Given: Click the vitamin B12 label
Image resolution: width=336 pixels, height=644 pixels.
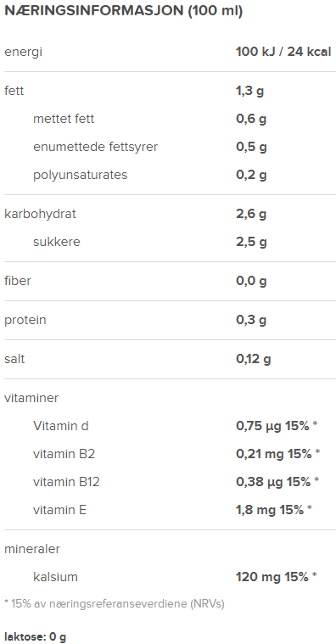Looking at the screenshot, I should pyautogui.click(x=66, y=482).
